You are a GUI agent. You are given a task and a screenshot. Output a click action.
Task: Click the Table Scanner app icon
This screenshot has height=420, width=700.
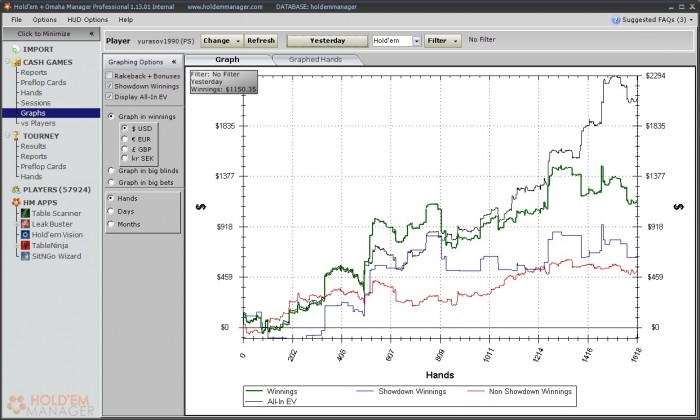click(23, 213)
